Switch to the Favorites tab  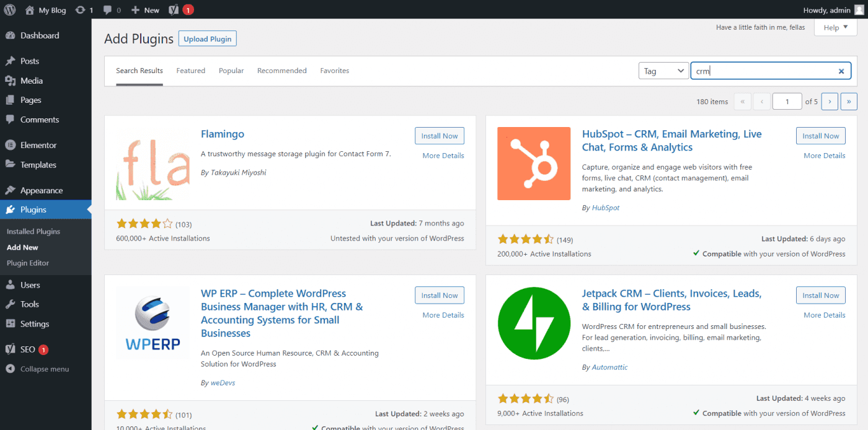335,71
